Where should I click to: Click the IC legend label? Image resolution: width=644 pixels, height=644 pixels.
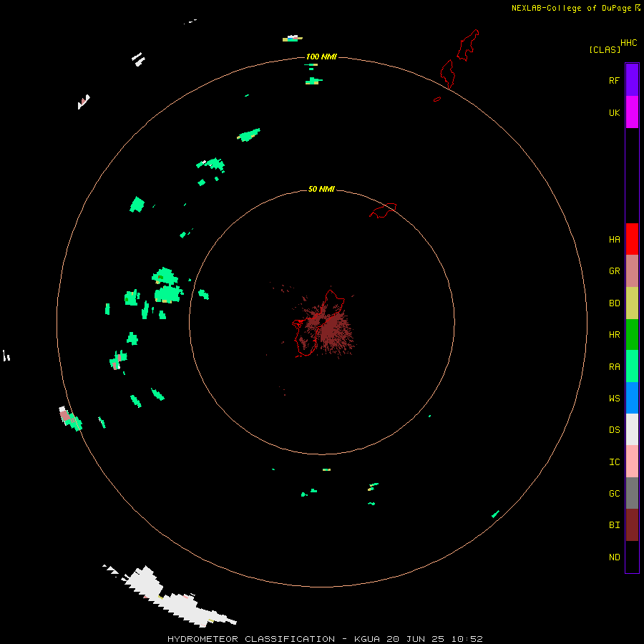click(614, 462)
